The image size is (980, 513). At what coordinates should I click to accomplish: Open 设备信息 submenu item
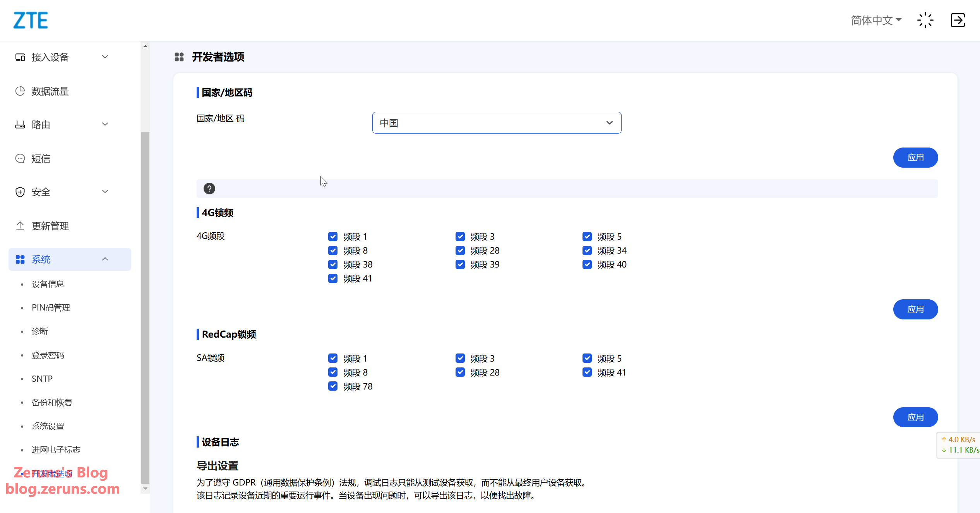pyautogui.click(x=48, y=284)
